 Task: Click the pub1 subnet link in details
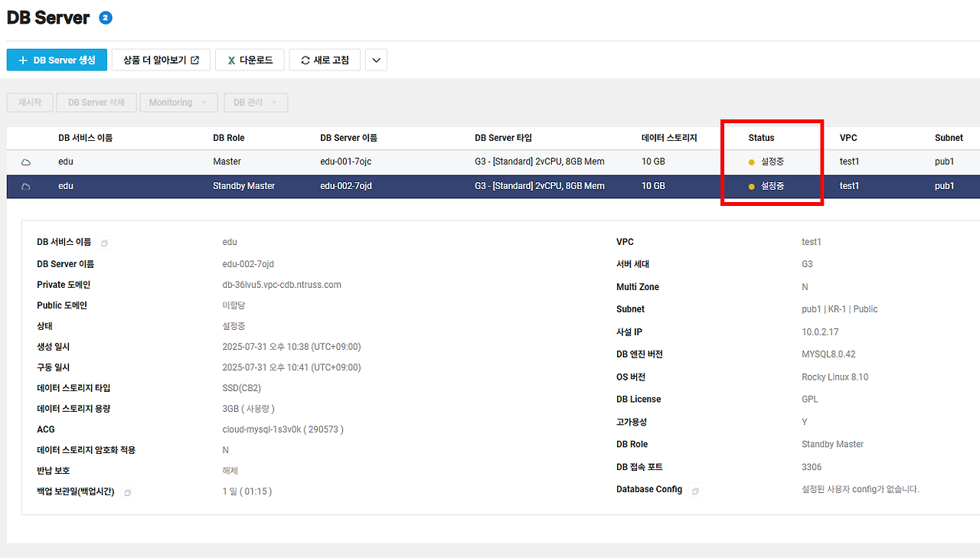tap(811, 309)
